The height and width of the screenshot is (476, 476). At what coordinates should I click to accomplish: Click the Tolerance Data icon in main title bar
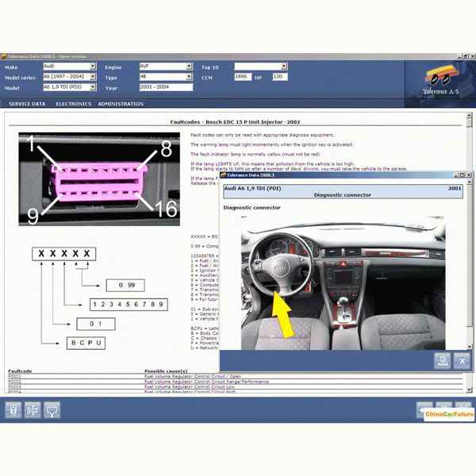coord(4,56)
